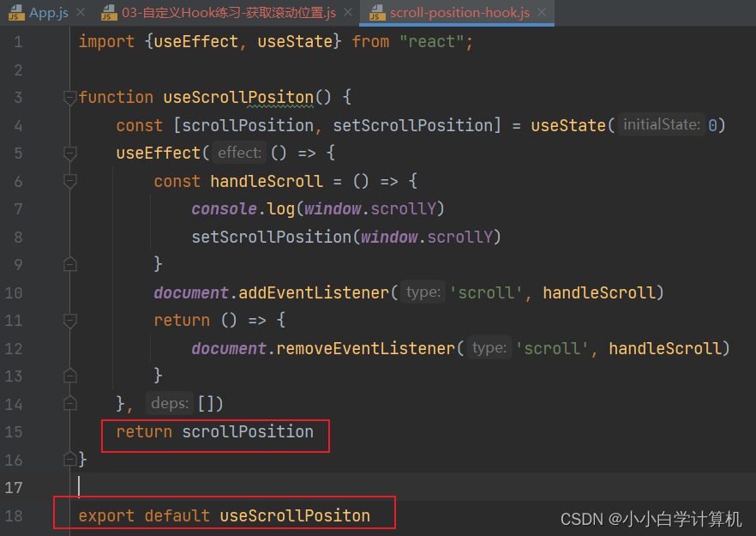Click the JS file icon on App.js tab
The height and width of the screenshot is (536, 756).
click(x=16, y=13)
